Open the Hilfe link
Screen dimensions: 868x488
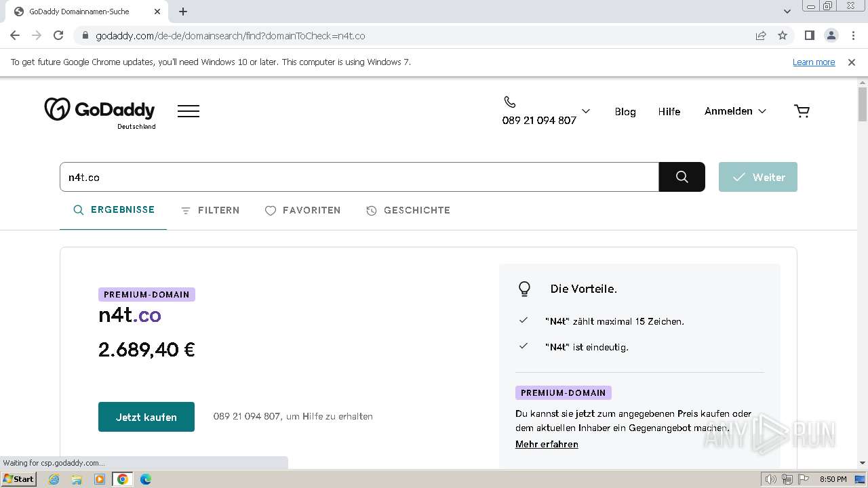point(669,112)
